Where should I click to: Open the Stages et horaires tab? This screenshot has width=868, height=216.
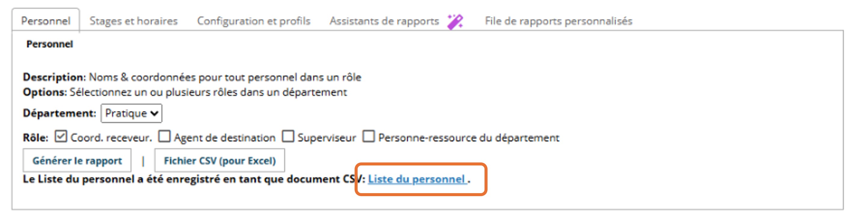tap(134, 21)
